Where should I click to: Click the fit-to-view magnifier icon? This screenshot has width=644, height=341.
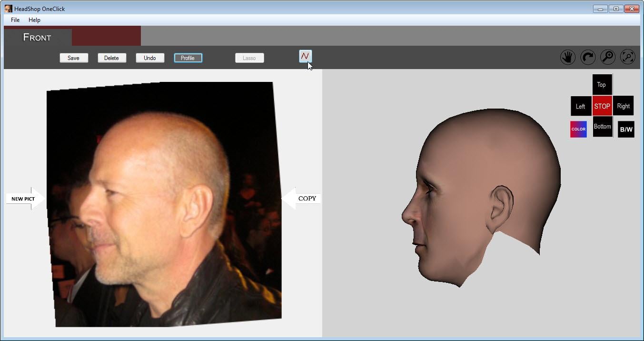tap(628, 58)
